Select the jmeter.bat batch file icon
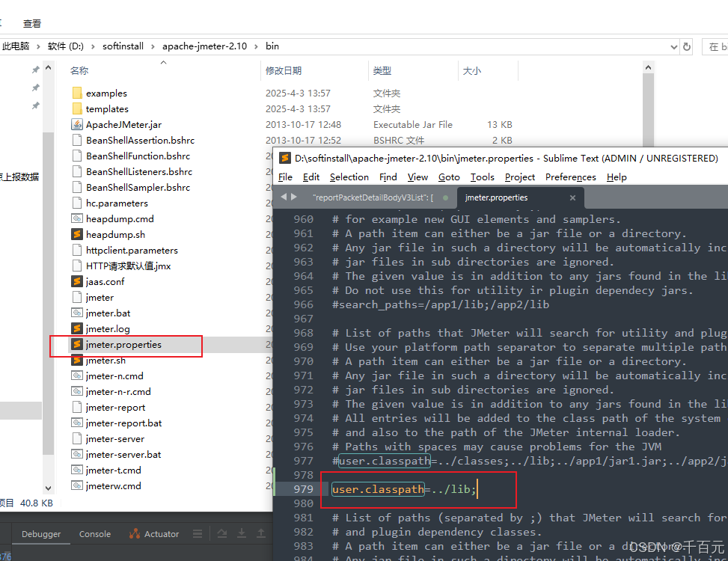Image resolution: width=728 pixels, height=561 pixels. [x=77, y=313]
